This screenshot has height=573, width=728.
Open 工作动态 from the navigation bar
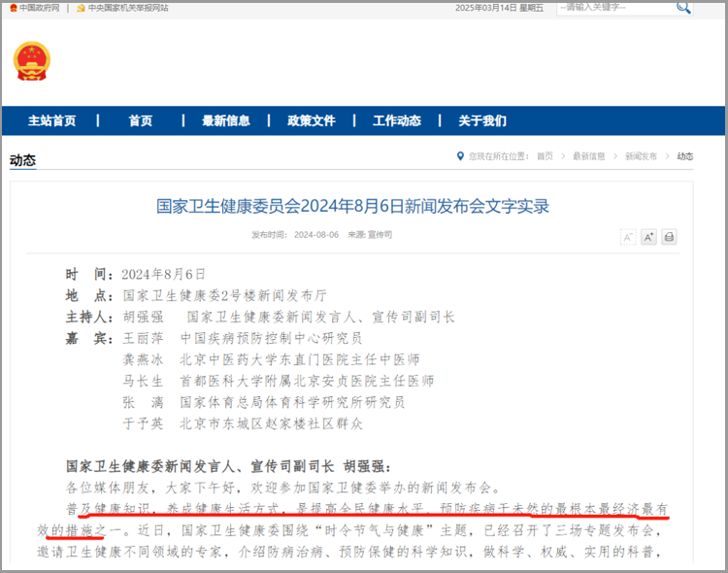397,121
